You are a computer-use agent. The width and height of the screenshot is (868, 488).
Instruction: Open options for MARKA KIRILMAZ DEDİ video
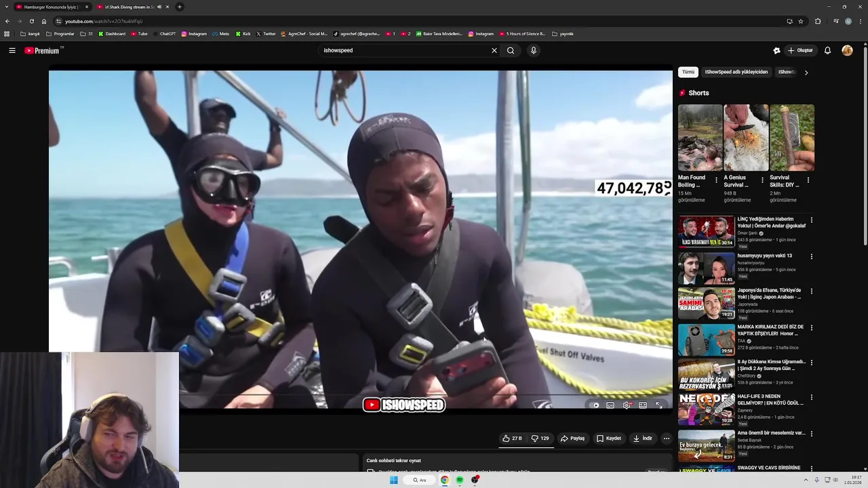tap(811, 328)
